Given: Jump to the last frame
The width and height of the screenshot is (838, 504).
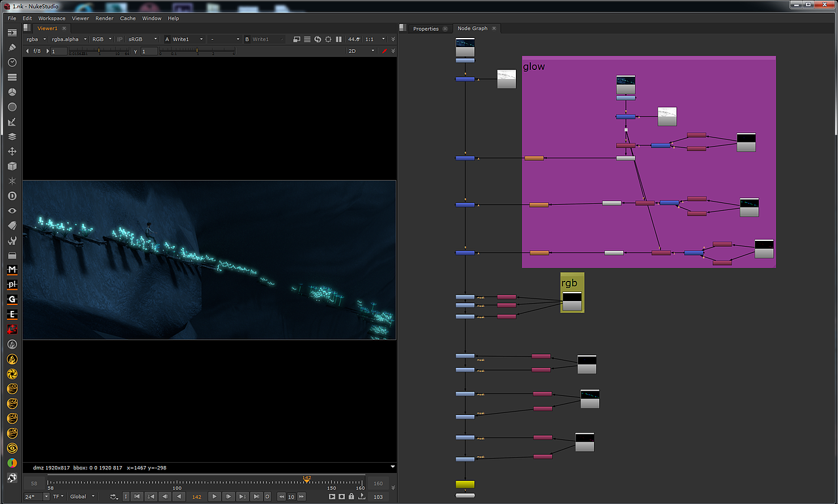Looking at the screenshot, I should [x=257, y=497].
